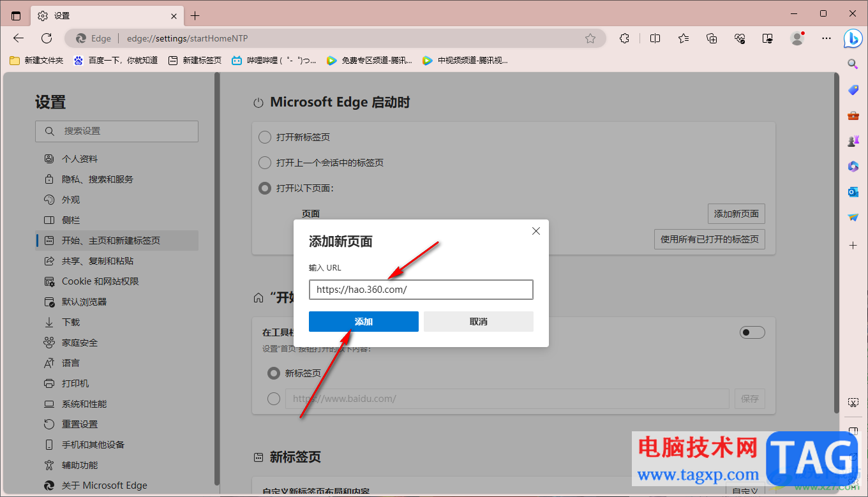Image resolution: width=868 pixels, height=497 pixels.
Task: Choose the 新标签页 home button radio
Action: pos(274,373)
